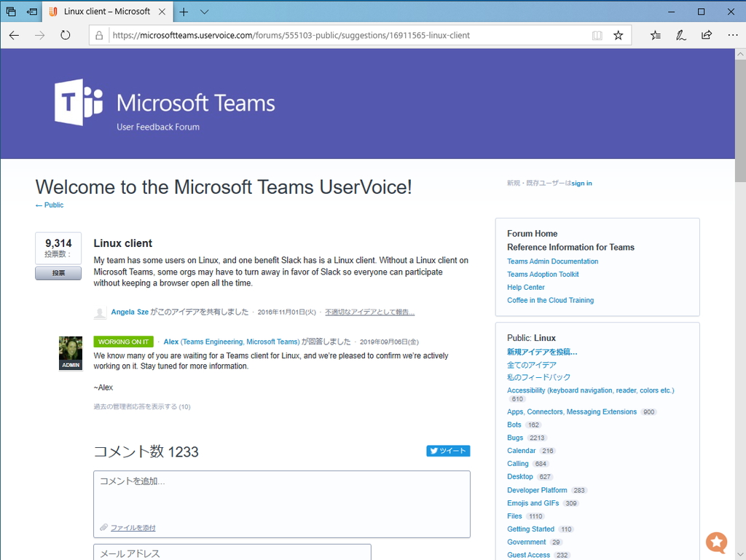The width and height of the screenshot is (746, 560).
Task: Add page to favorites via star icon
Action: (618, 35)
